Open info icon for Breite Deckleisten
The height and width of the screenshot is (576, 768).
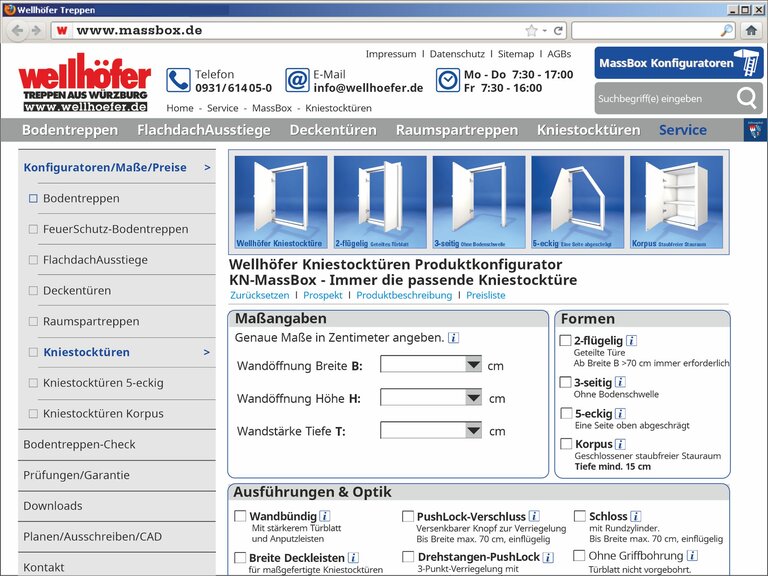pyautogui.click(x=353, y=557)
